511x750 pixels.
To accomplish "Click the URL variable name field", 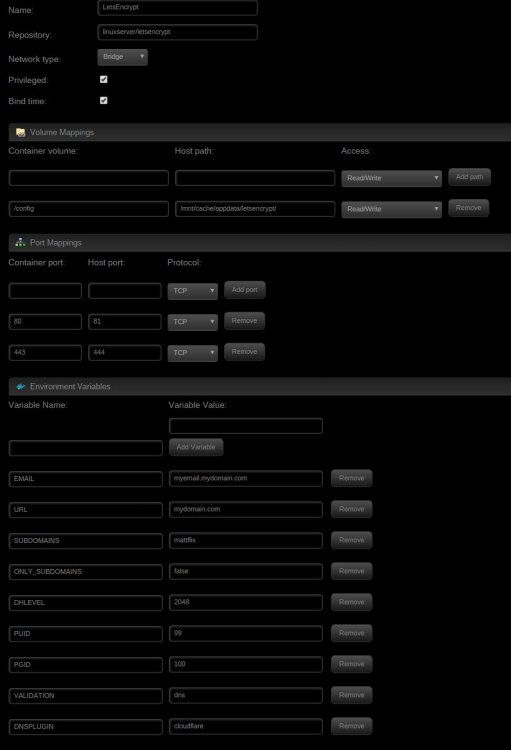I will 86,510.
